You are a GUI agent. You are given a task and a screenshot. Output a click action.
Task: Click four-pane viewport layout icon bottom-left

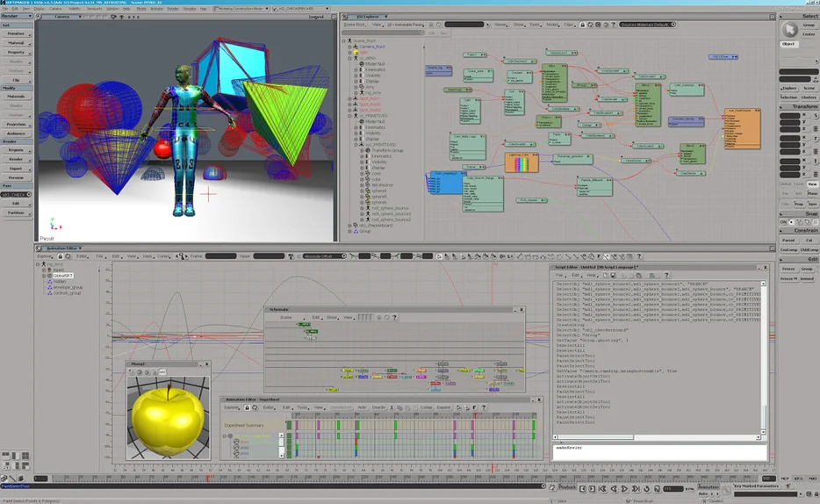pyautogui.click(x=25, y=456)
